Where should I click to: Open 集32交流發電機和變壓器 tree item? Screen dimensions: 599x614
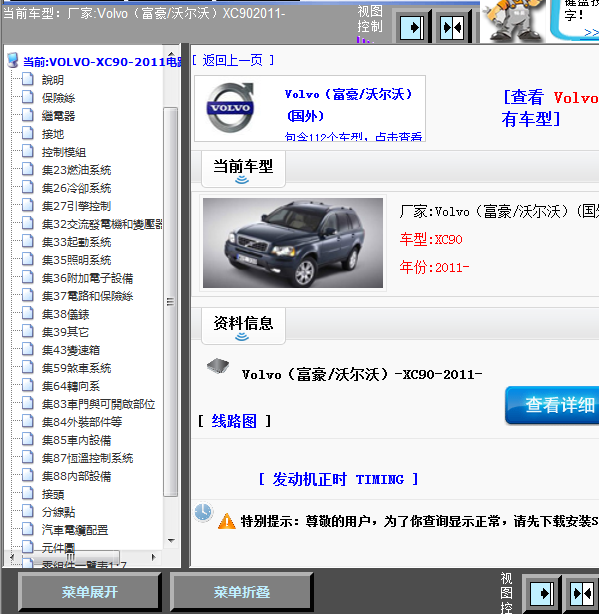tap(102, 224)
